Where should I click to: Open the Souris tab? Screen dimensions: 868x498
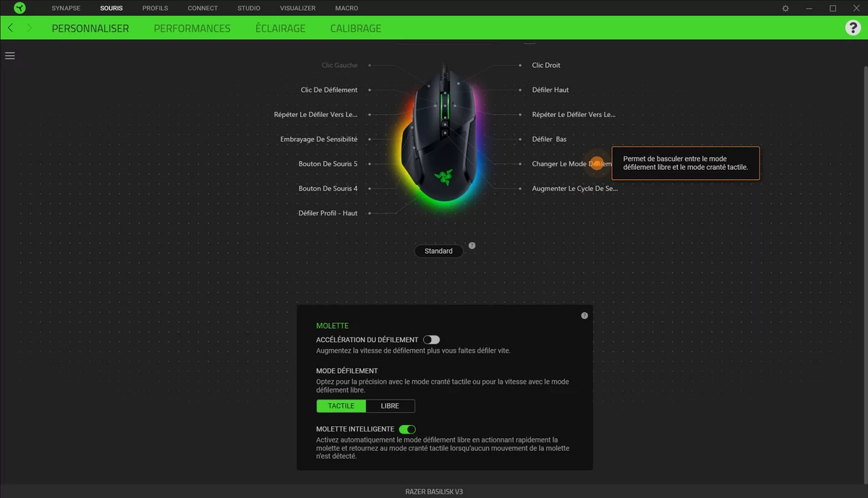coord(111,8)
